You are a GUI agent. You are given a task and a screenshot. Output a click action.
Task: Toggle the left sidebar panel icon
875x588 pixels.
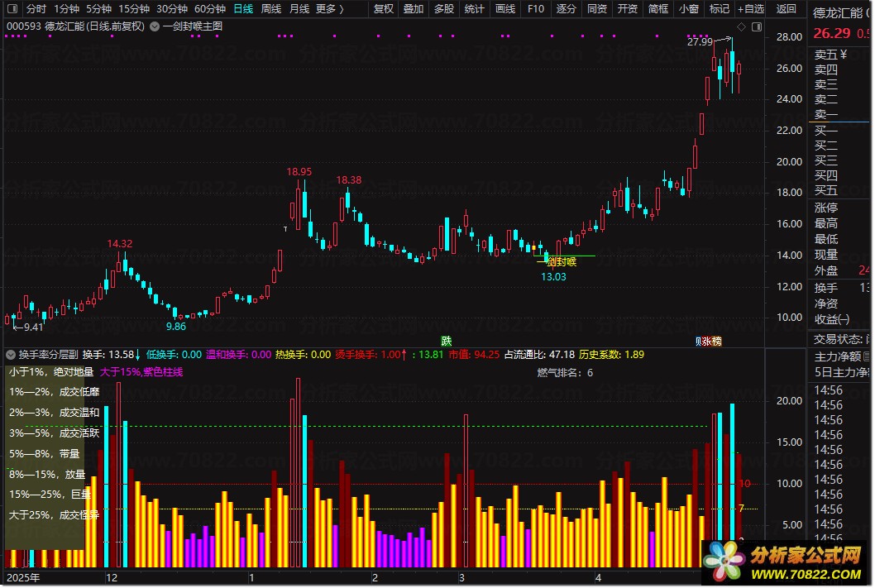13,9
